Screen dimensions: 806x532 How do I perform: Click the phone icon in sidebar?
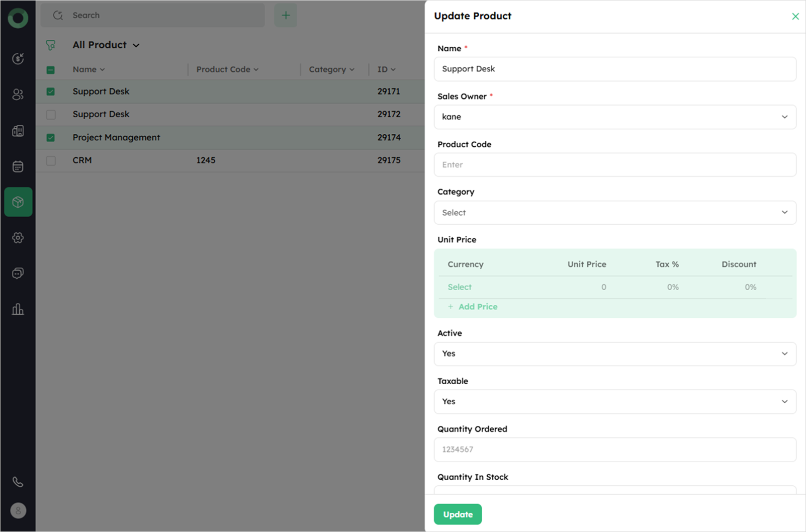[18, 482]
